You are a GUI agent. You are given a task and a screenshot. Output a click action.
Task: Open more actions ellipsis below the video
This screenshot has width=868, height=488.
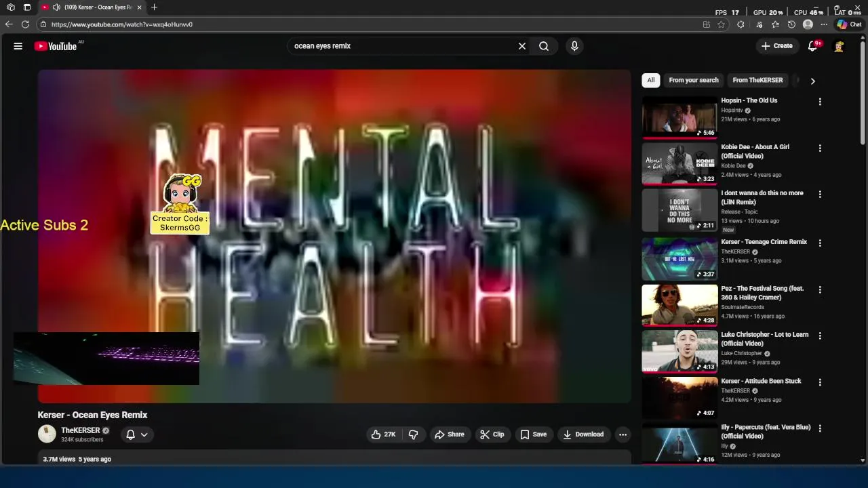(x=623, y=434)
